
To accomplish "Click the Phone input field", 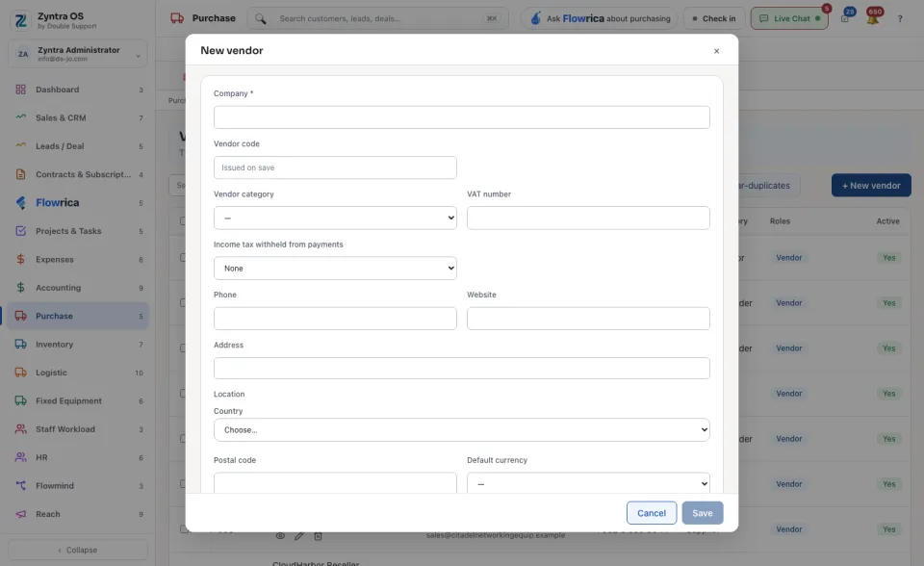I will tap(335, 319).
